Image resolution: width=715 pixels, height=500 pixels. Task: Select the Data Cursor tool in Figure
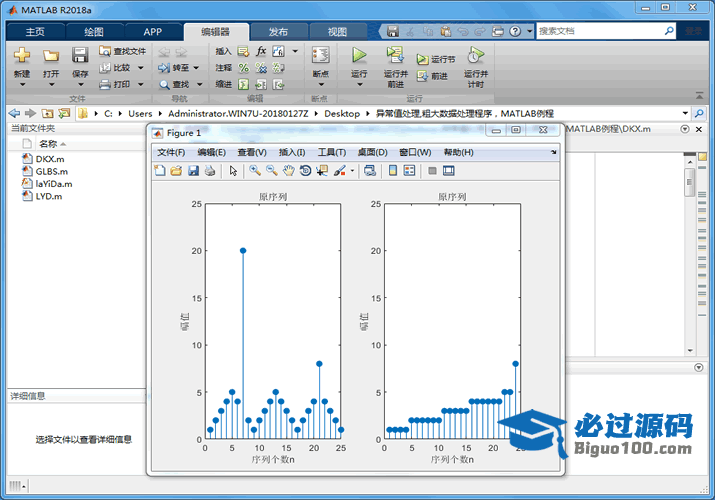click(322, 170)
